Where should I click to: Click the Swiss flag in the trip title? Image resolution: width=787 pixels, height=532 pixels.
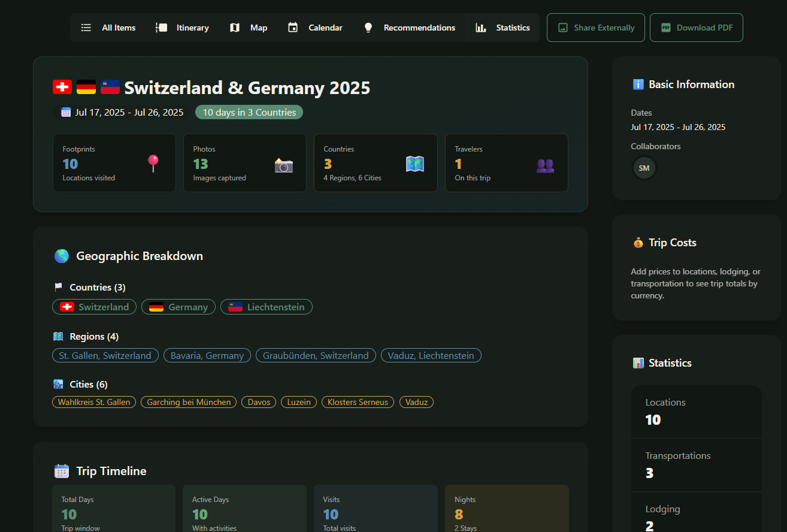coord(62,87)
